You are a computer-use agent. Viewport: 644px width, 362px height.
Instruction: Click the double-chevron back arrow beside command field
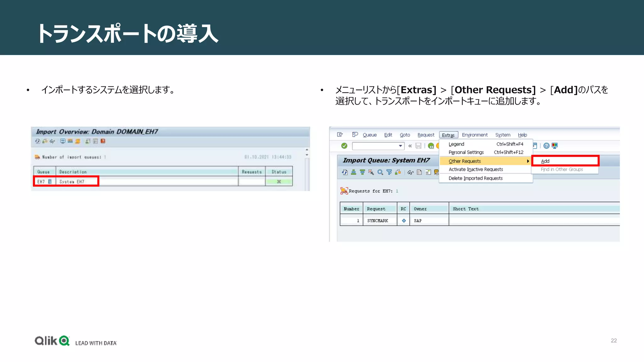(410, 146)
